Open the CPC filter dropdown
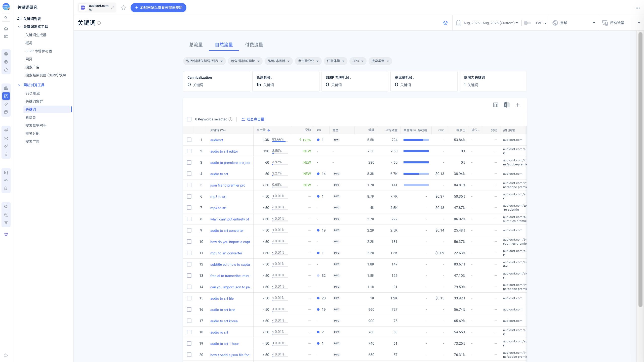644x362 pixels. [x=358, y=61]
